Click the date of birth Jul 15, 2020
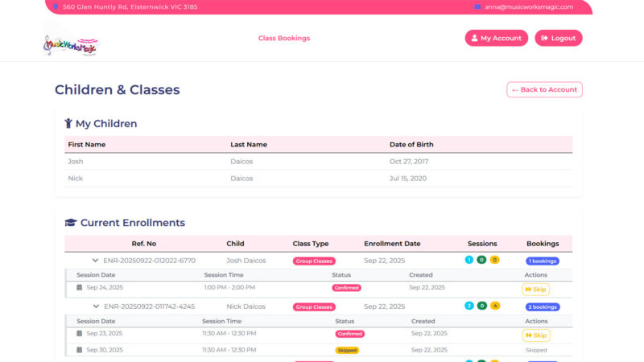The width and height of the screenshot is (644, 362). coord(408,178)
